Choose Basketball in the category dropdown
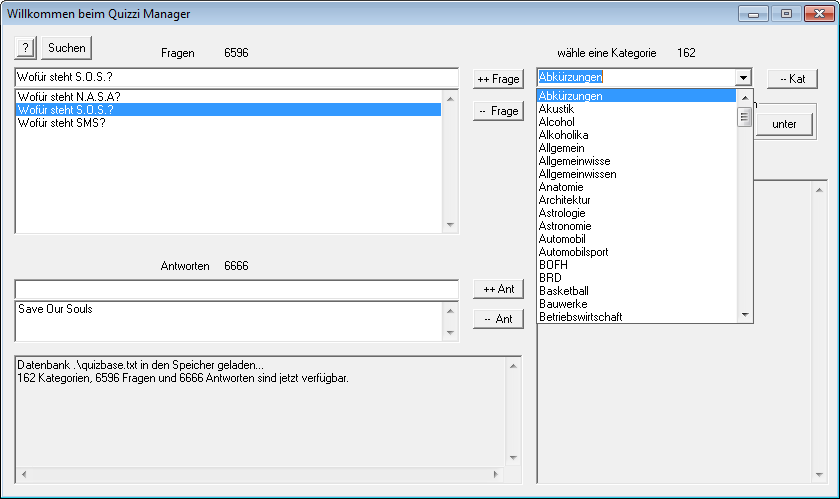840x499 pixels. pyautogui.click(x=563, y=291)
